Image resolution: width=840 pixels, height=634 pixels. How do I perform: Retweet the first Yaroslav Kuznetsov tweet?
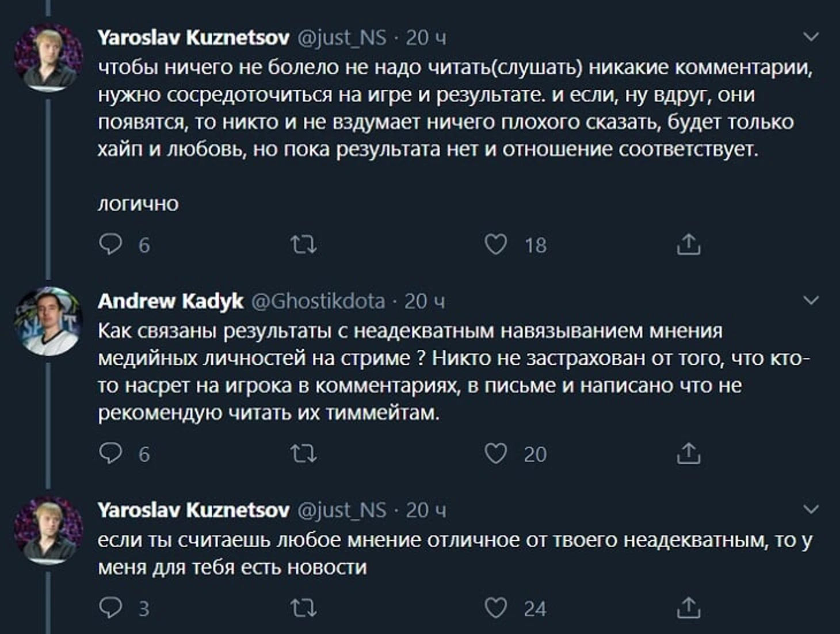click(303, 245)
